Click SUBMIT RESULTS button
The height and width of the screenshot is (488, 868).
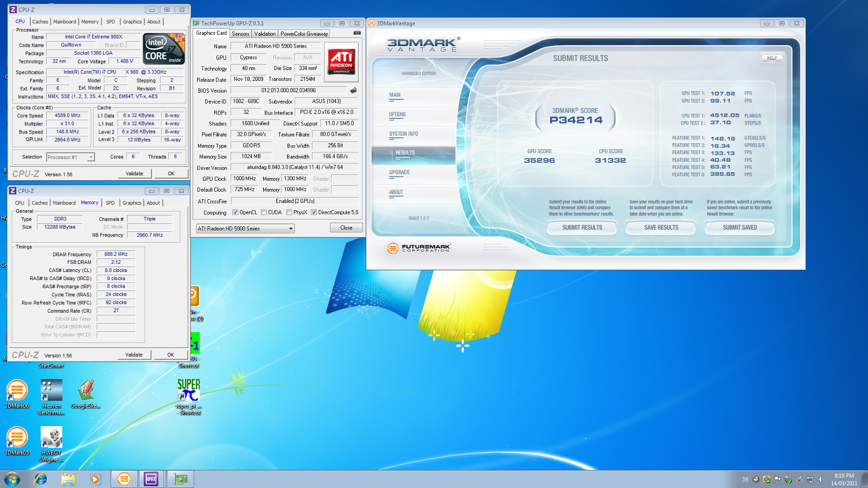tap(582, 228)
